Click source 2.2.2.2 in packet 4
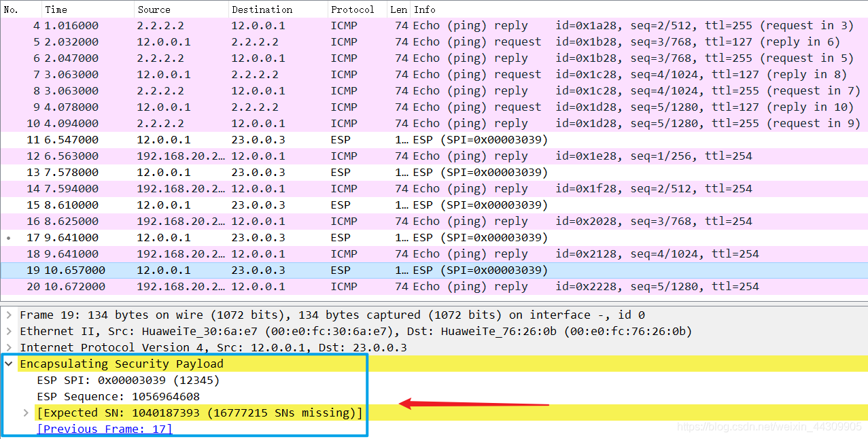 (160, 26)
